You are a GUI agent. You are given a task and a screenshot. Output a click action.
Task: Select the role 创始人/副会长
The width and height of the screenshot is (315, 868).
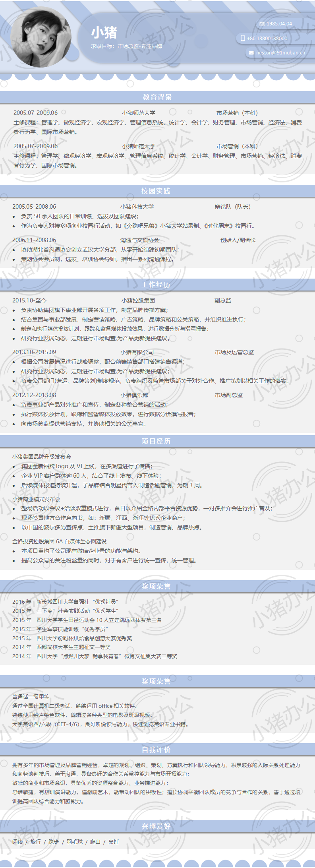[238, 240]
